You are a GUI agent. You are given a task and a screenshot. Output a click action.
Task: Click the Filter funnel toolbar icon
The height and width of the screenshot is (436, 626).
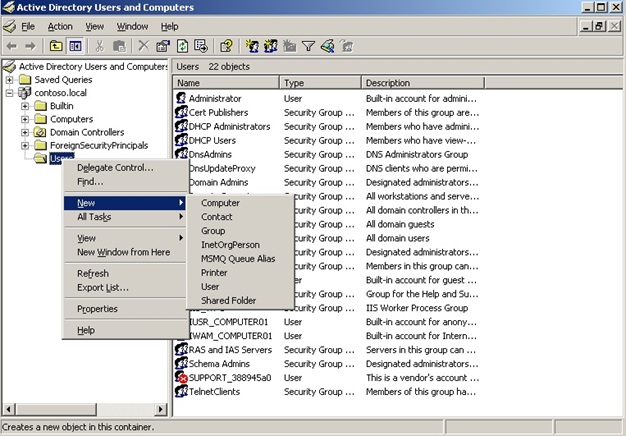[308, 46]
